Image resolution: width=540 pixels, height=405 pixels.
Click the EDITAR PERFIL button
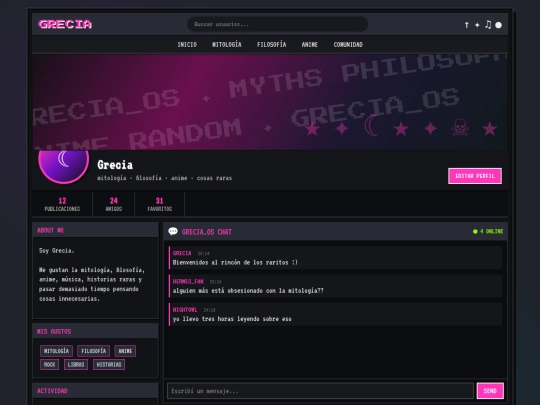[x=475, y=176]
